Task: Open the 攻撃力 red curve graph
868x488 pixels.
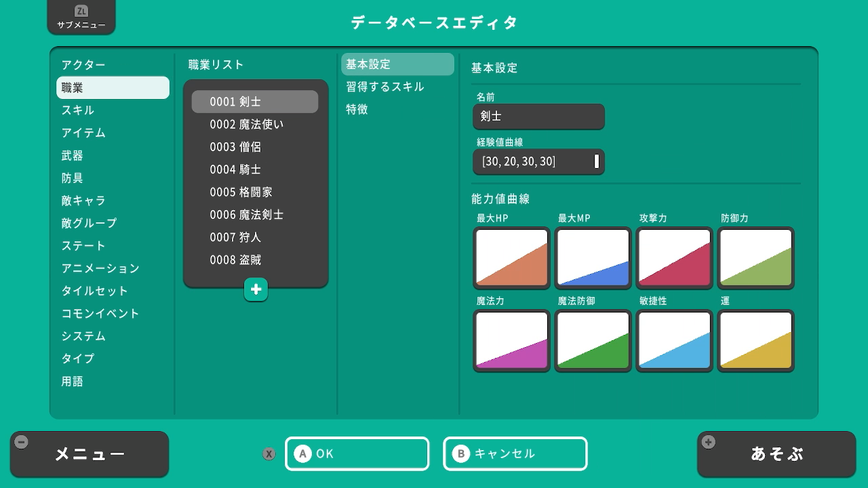Action: tap(674, 258)
